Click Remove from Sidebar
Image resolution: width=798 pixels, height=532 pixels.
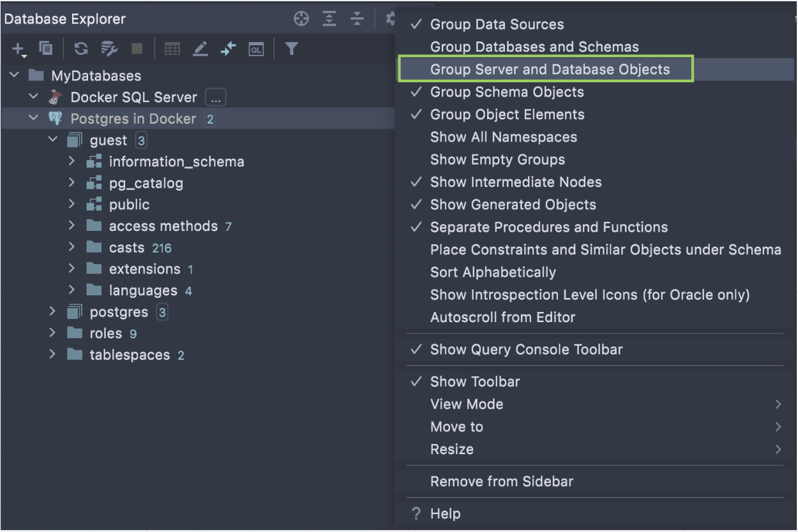point(501,482)
